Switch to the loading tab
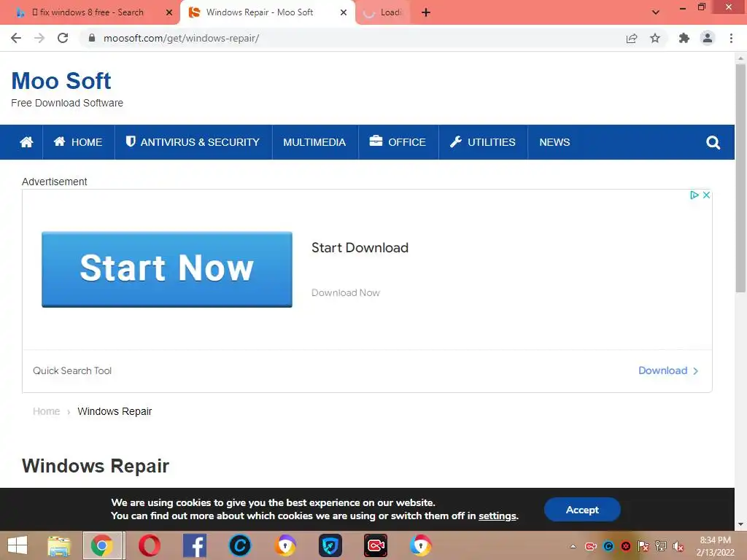Viewport: 747px width, 560px height. 382,12
